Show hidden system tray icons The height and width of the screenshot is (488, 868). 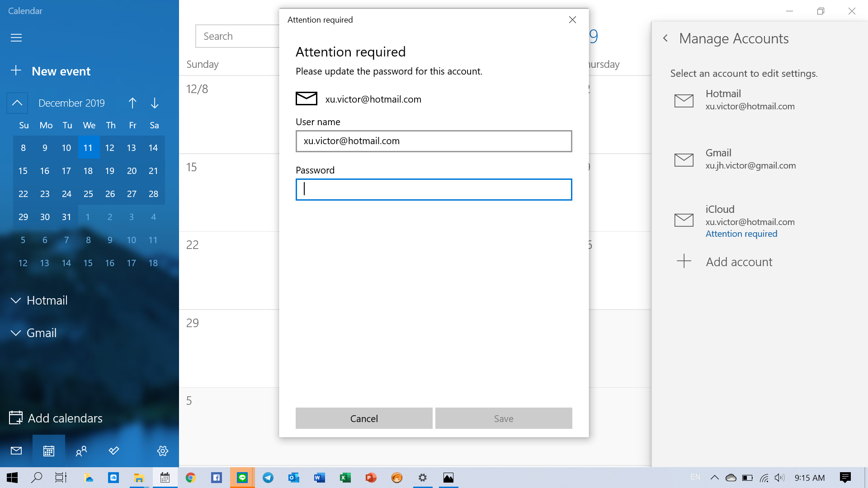715,478
